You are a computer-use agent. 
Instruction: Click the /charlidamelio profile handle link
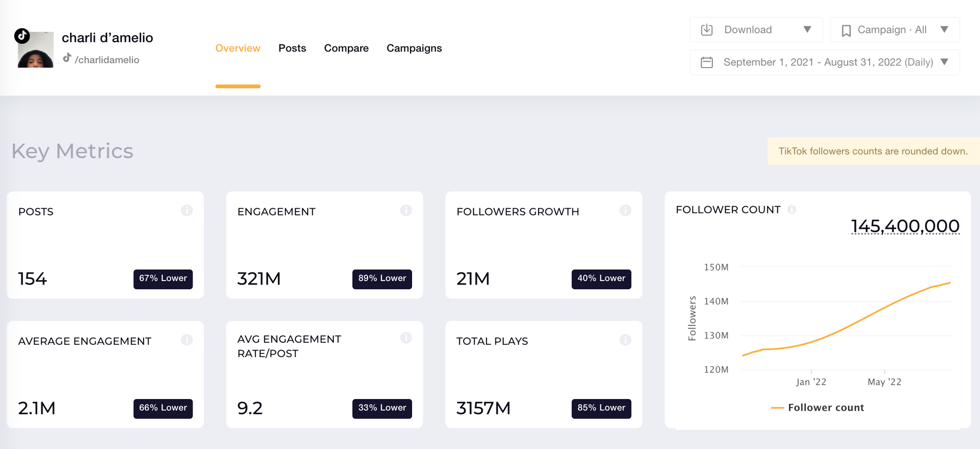click(107, 60)
